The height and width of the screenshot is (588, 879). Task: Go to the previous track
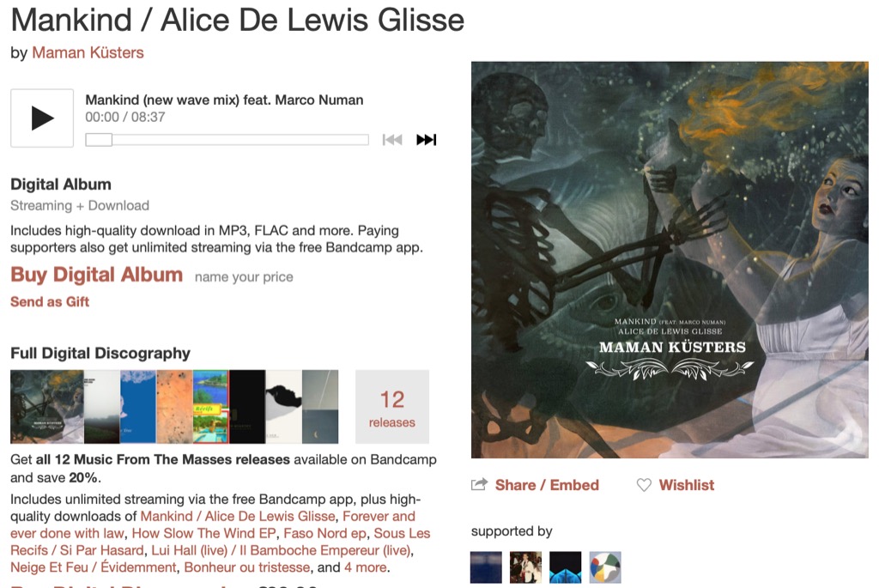tap(391, 140)
